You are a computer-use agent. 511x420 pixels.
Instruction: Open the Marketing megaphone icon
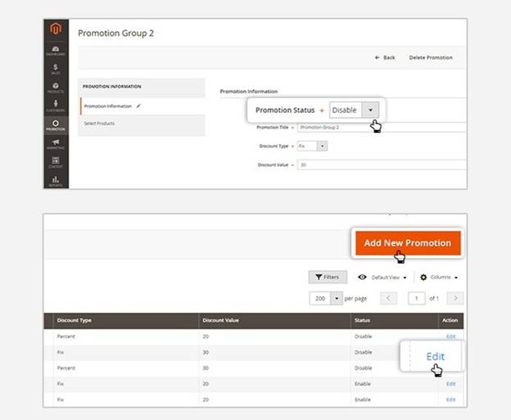click(x=56, y=142)
